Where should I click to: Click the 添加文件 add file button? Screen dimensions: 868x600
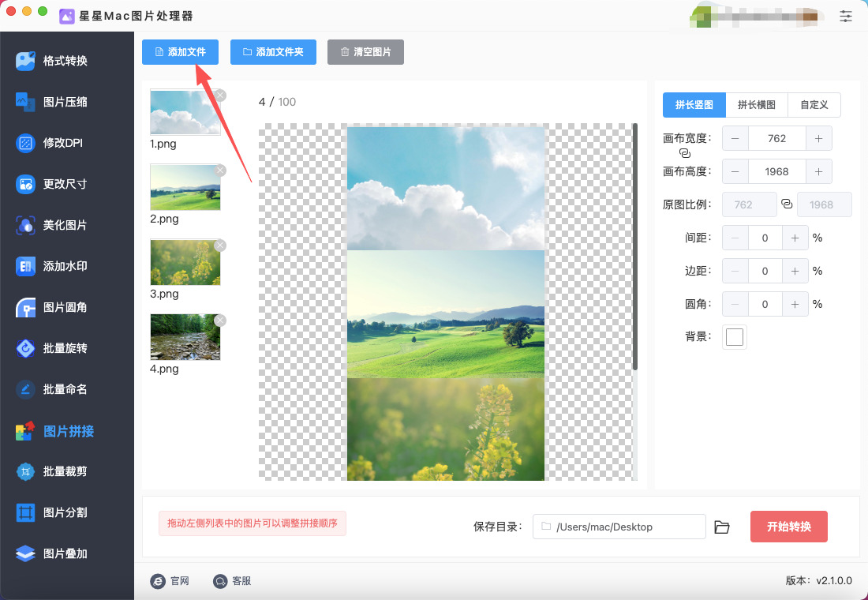(x=180, y=52)
